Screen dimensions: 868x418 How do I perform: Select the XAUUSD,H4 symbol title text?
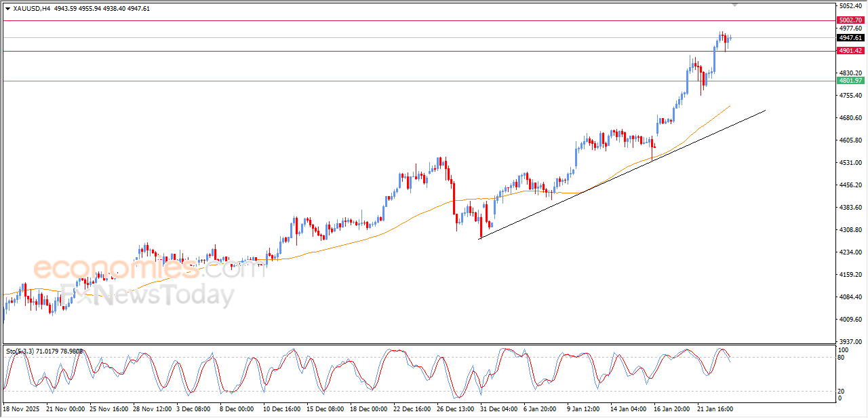point(31,9)
